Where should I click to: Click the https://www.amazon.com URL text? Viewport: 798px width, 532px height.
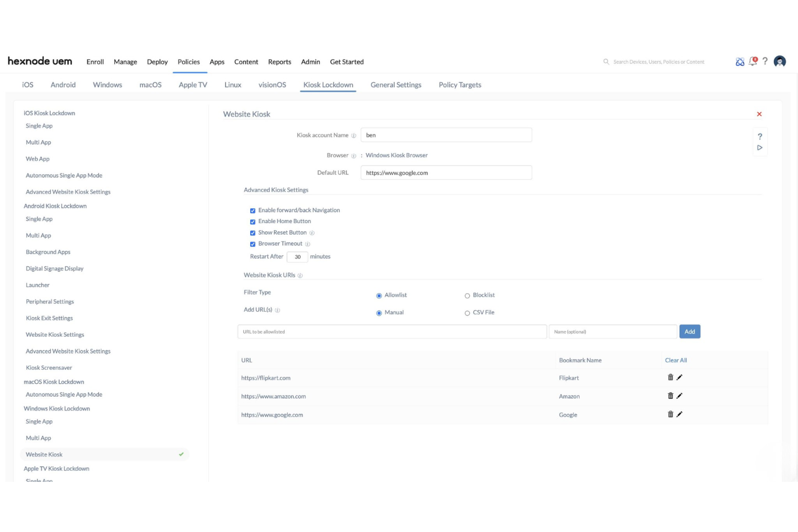[273, 396]
